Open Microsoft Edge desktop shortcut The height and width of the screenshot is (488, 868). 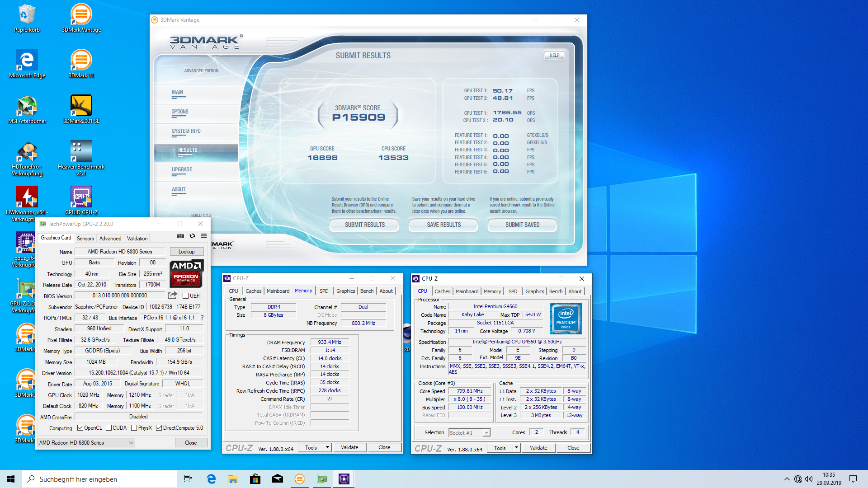27,64
